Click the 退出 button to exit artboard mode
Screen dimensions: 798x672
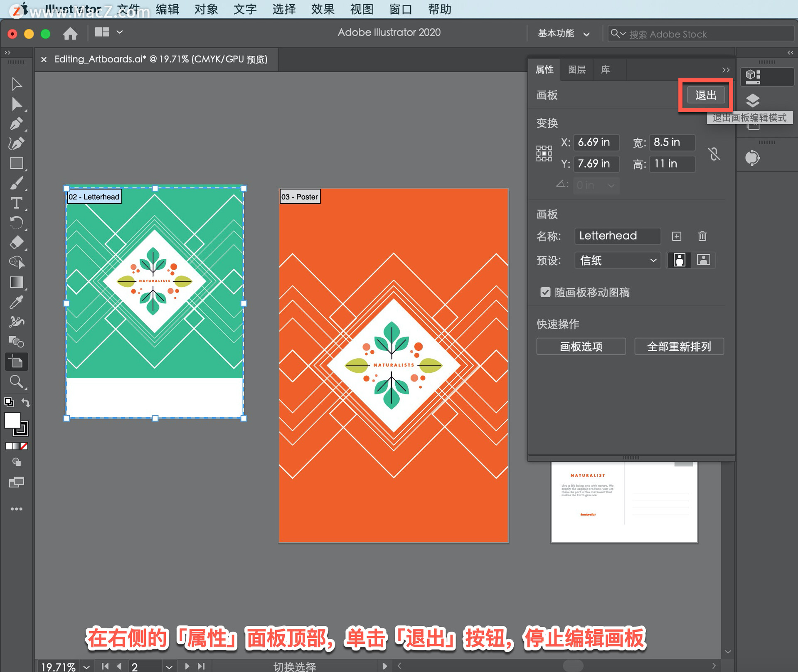(x=705, y=95)
